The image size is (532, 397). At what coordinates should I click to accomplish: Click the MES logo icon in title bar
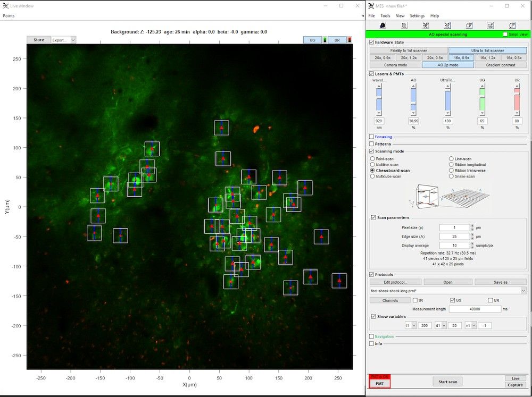pyautogui.click(x=371, y=6)
